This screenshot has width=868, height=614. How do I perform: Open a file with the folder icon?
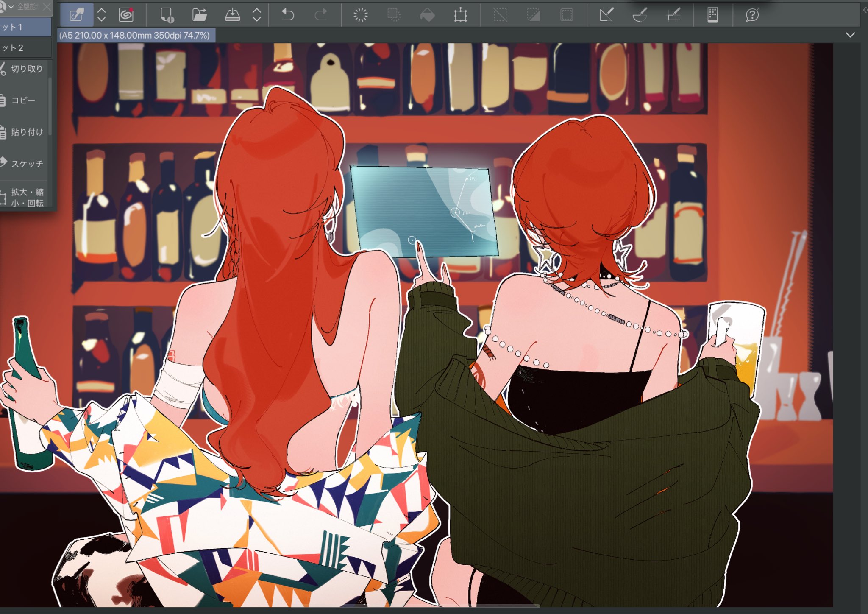[x=200, y=15]
